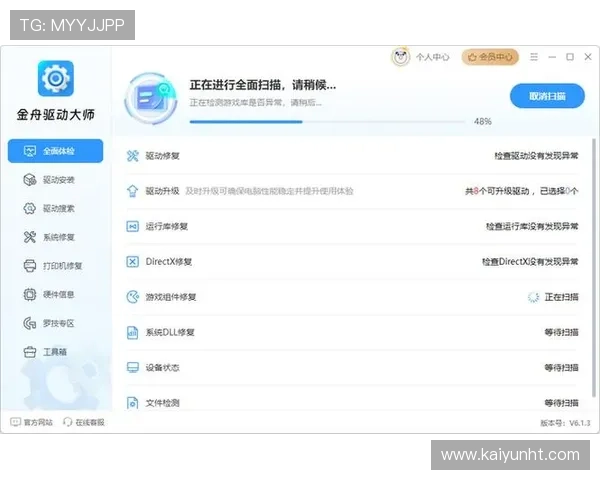Click the 系统DLL修复 file icon

(132, 332)
